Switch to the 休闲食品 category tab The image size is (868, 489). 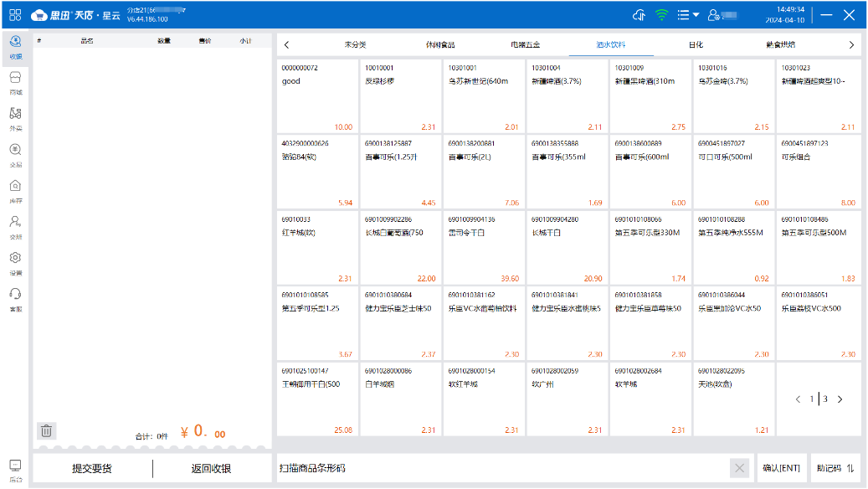click(x=440, y=45)
